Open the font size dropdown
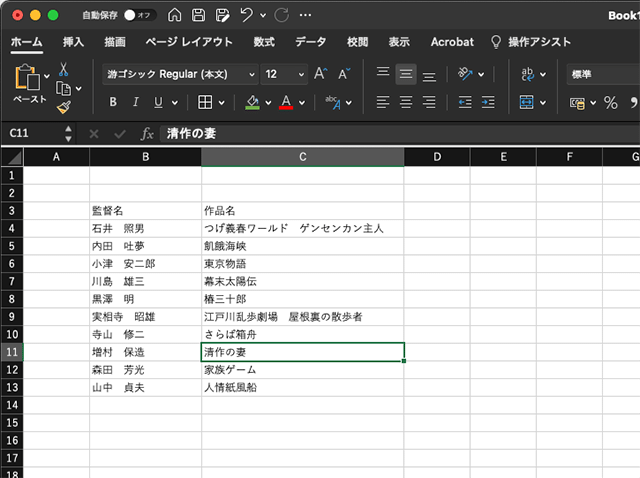 pos(284,74)
